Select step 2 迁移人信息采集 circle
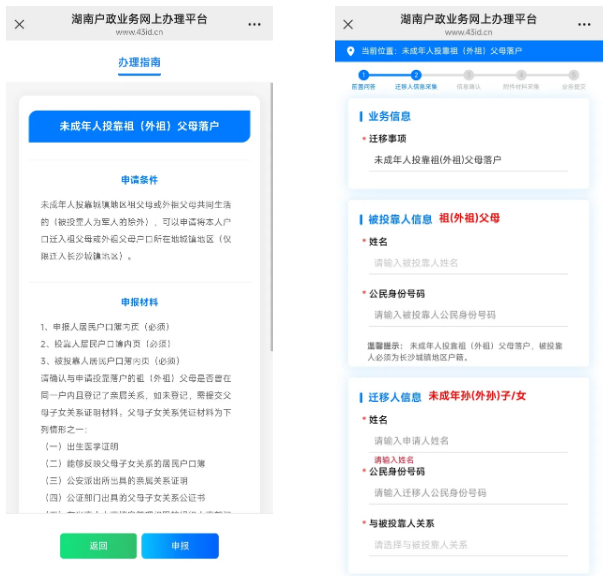The height and width of the screenshot is (579, 608). pos(416,75)
